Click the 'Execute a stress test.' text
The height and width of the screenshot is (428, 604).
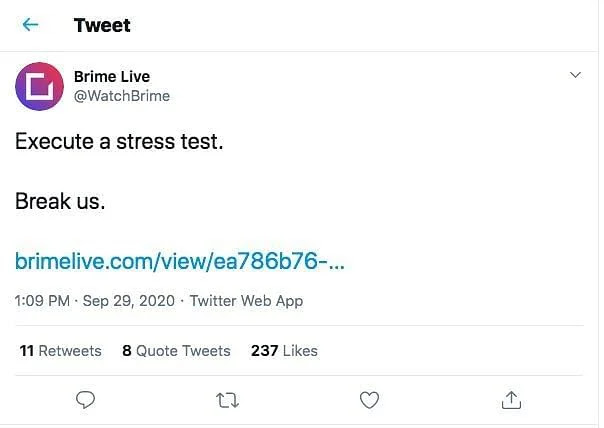119,142
